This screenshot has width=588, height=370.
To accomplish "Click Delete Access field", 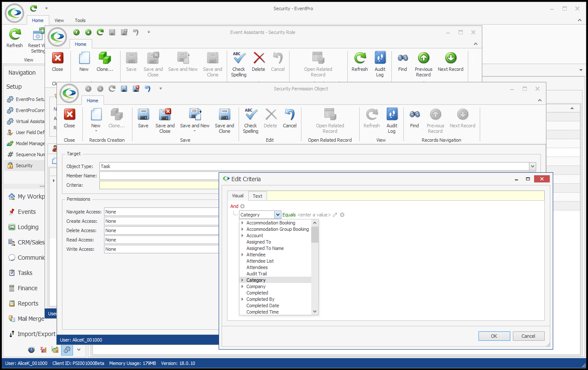I will (161, 230).
